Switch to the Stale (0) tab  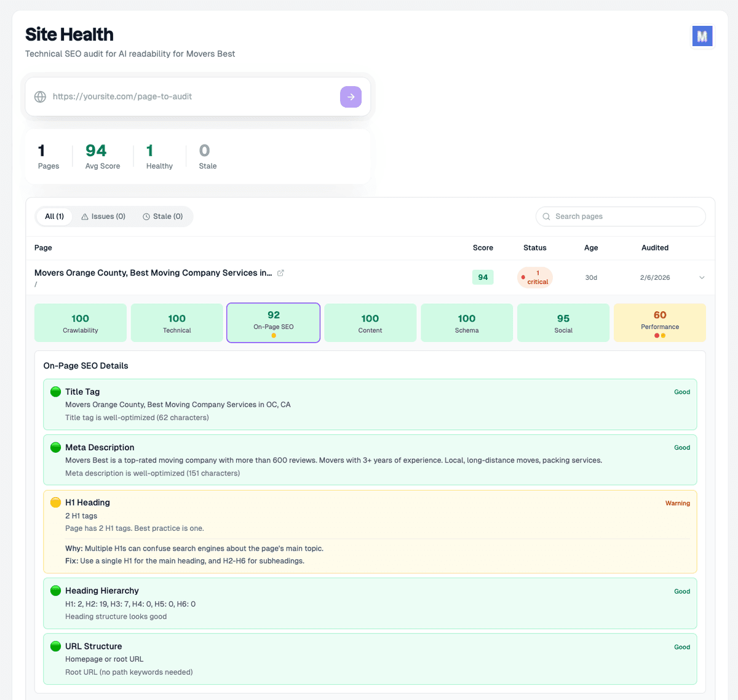coord(163,216)
